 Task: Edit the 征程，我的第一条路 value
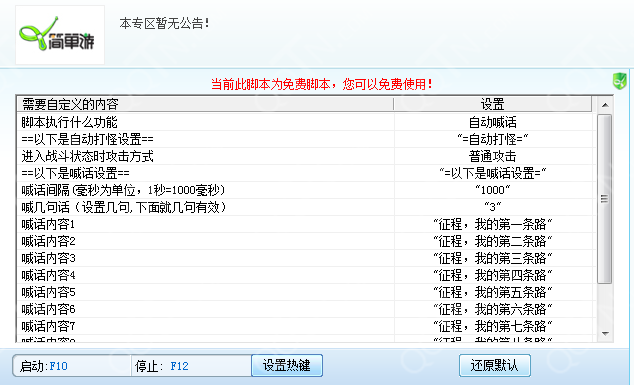pos(492,224)
